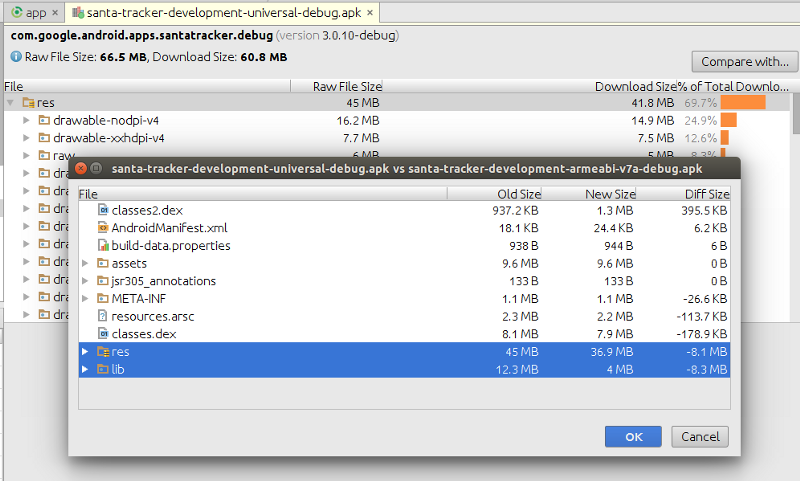The image size is (800, 481).
Task: Click resources.arsc file icon
Action: point(103,316)
